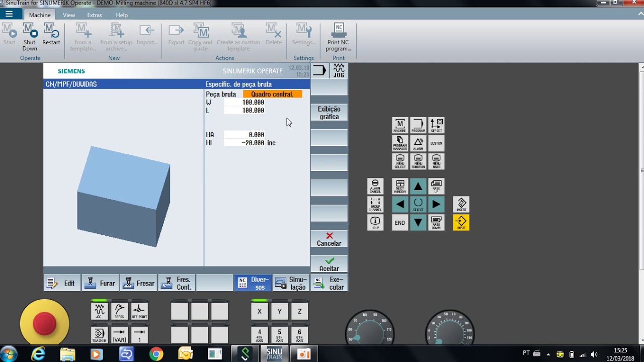The width and height of the screenshot is (644, 362).
Task: Click the Simulação softkey
Action: (x=291, y=283)
